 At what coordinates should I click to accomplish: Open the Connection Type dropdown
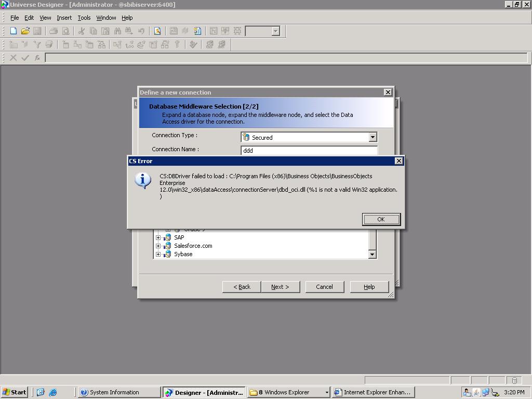click(373, 137)
